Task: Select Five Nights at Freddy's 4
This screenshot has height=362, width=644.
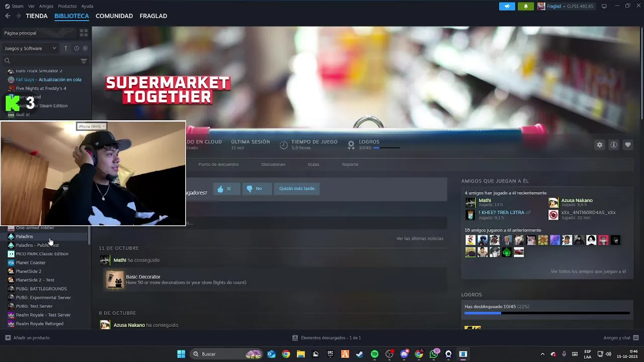Action: (41, 88)
